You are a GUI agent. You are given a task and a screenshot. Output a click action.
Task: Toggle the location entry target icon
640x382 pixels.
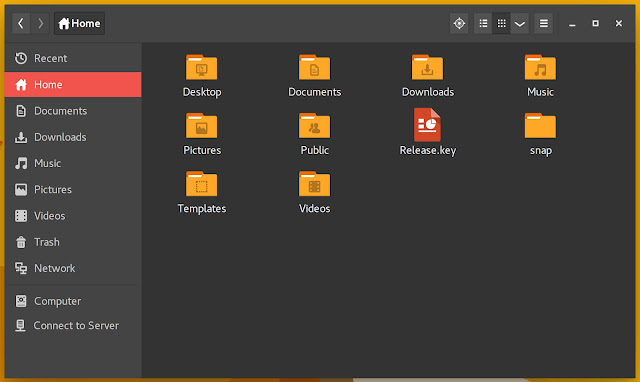pos(459,23)
